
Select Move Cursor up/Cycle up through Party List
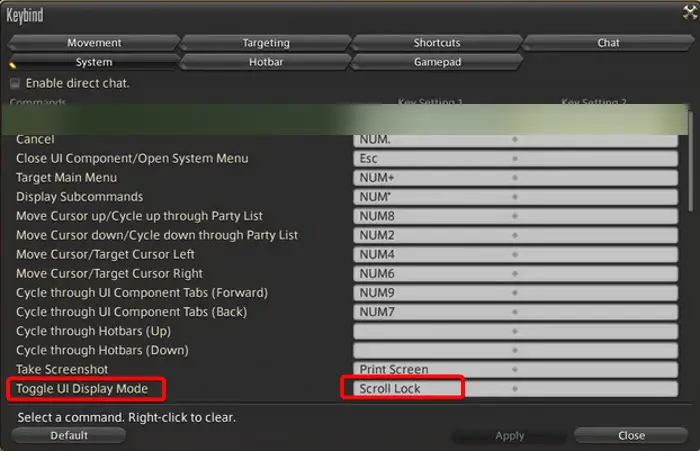pos(139,216)
